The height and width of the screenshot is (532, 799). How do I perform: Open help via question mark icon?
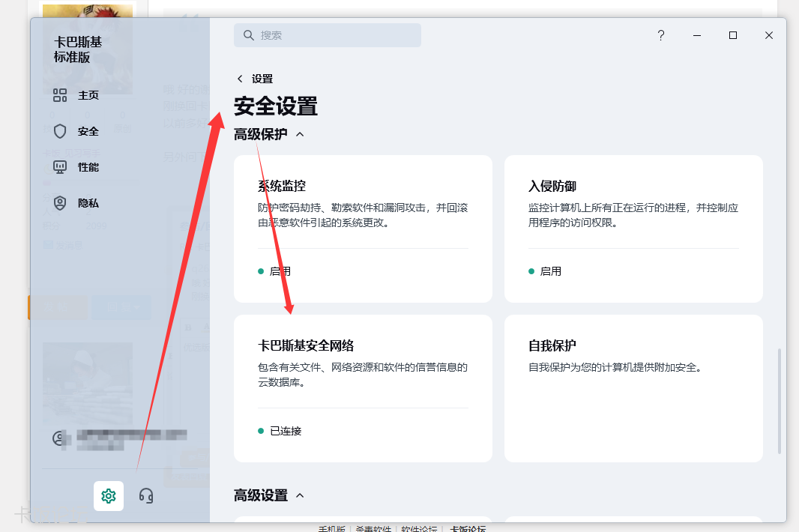pos(660,35)
